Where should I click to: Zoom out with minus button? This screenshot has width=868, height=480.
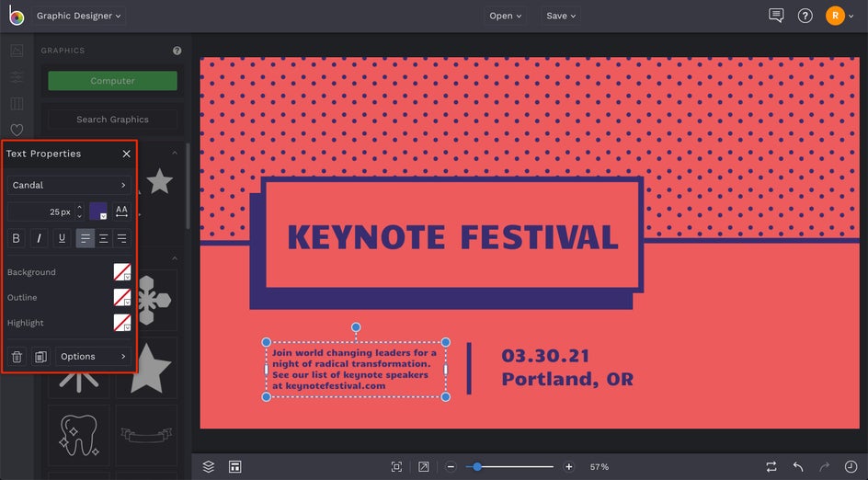click(x=451, y=467)
